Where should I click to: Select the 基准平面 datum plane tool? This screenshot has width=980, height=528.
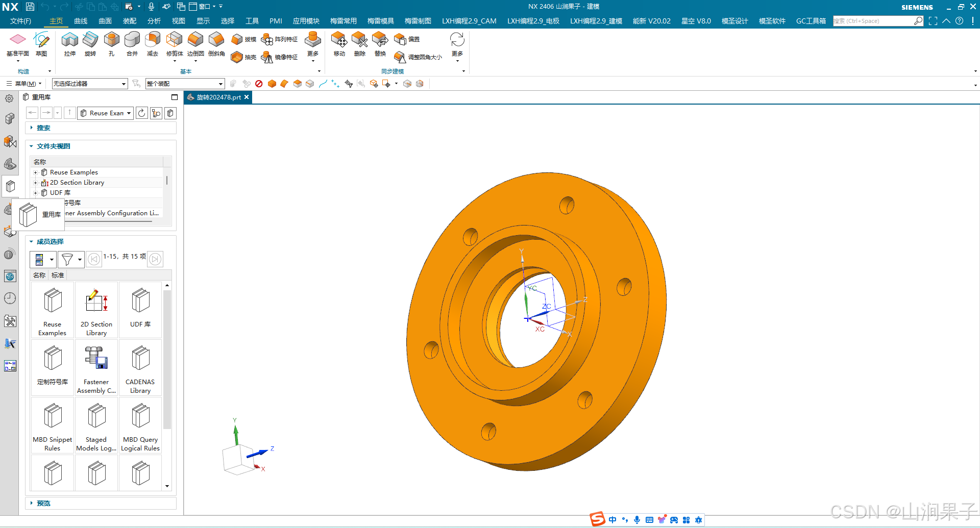(17, 44)
